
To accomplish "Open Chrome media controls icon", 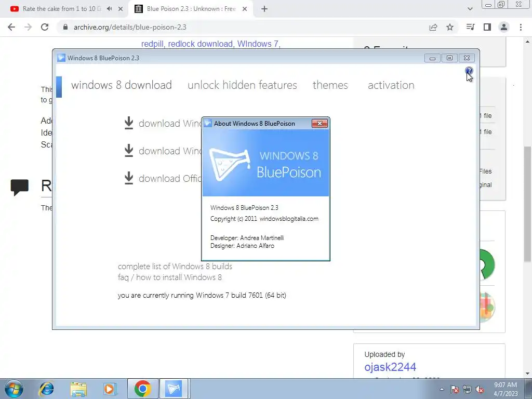I will pos(471,27).
